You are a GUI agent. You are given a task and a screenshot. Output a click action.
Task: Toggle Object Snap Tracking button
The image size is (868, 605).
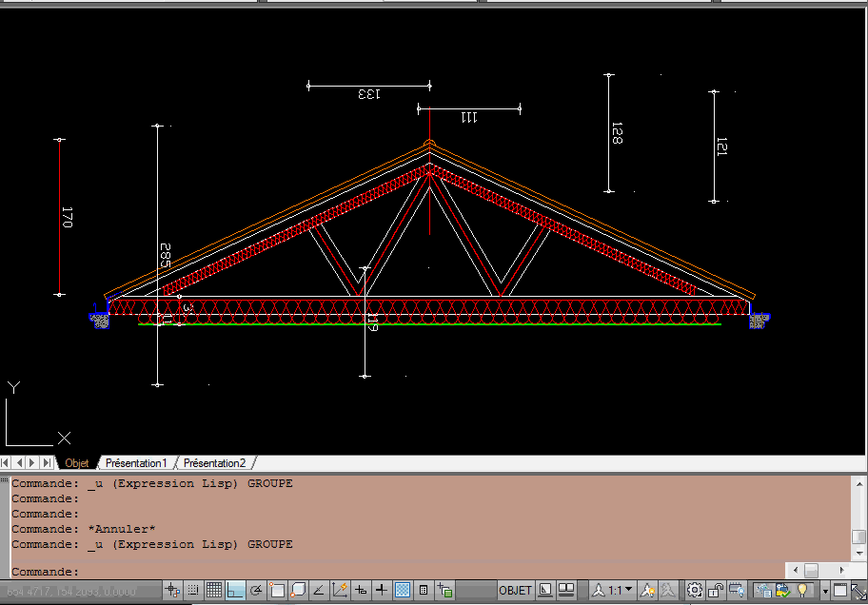coord(319,591)
